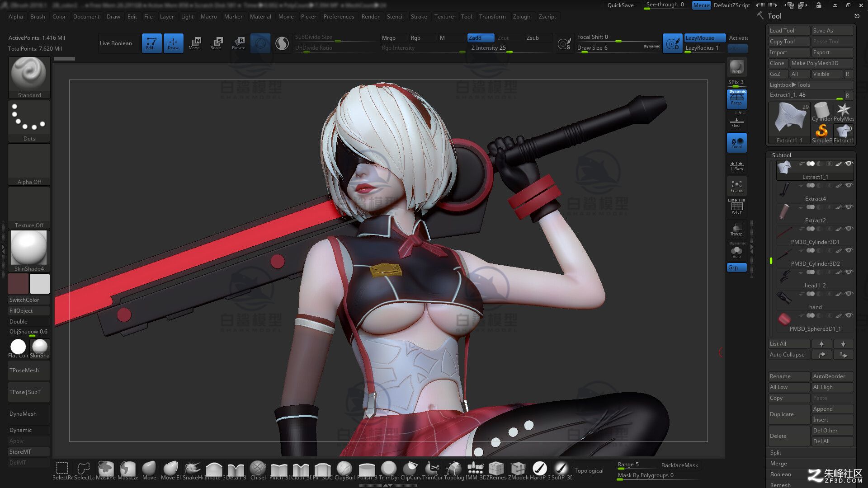Expand the Boolean subpalette
Image resolution: width=868 pixels, height=488 pixels.
click(781, 474)
